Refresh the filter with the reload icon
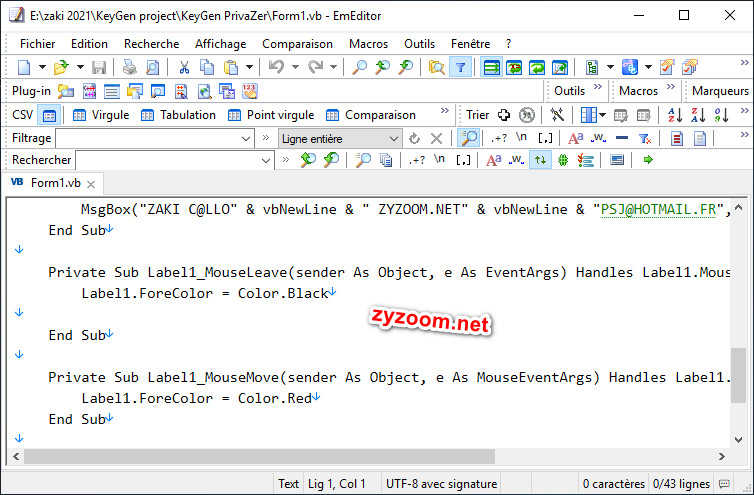 tap(414, 139)
